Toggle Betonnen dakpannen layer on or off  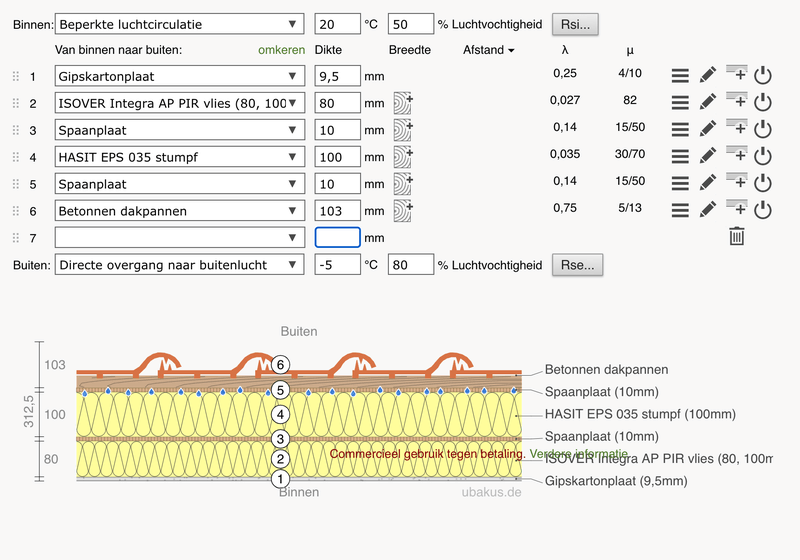(763, 210)
